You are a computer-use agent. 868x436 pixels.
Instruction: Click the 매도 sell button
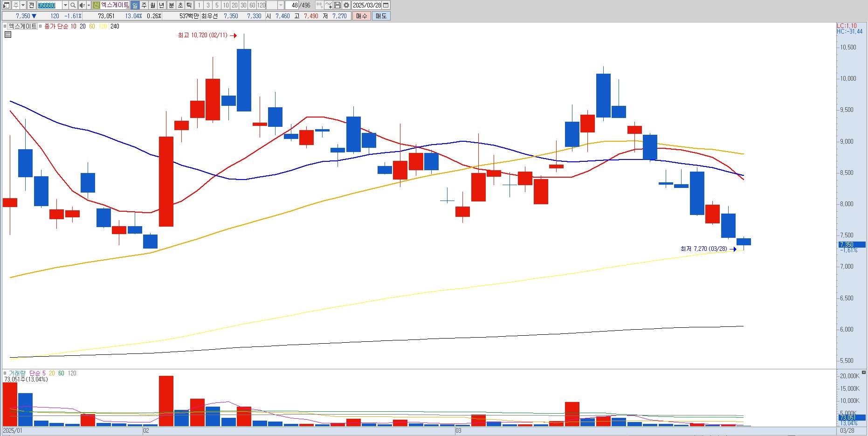[x=381, y=16]
